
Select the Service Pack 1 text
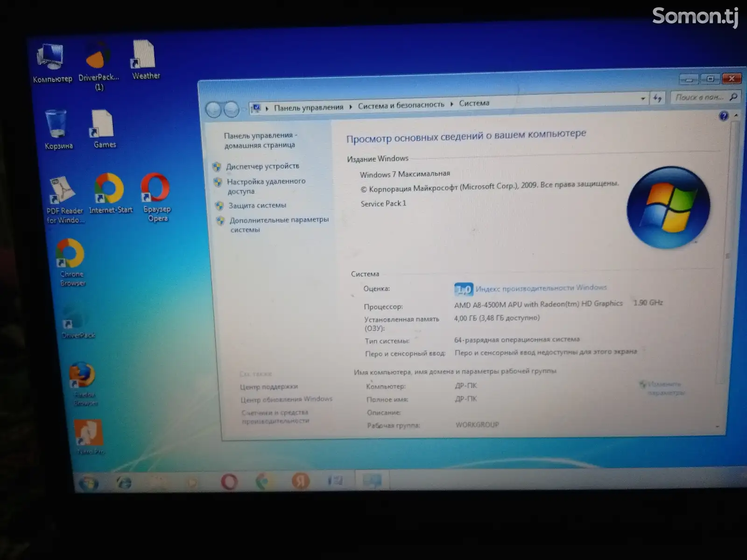pos(383,203)
